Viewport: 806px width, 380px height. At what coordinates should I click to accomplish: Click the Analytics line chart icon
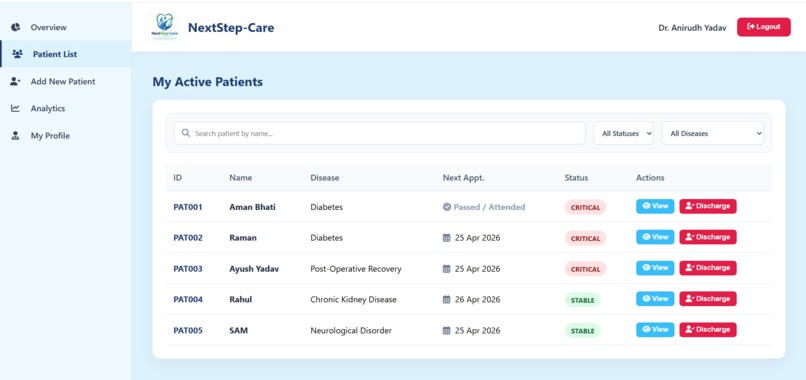(15, 108)
